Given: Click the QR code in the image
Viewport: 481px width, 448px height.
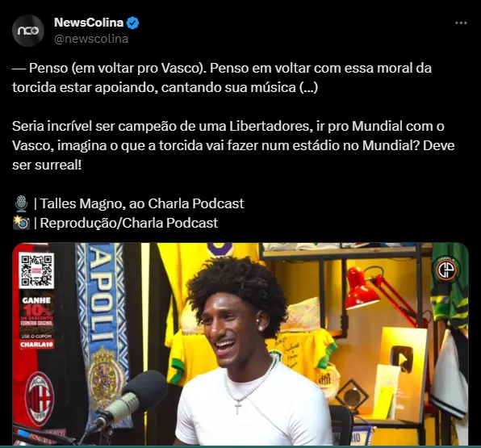Looking at the screenshot, I should tap(36, 270).
